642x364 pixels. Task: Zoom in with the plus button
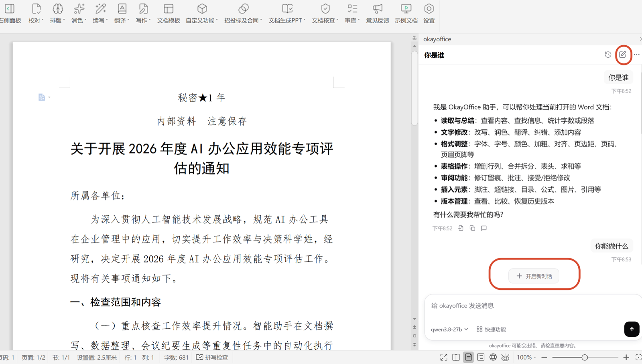[x=626, y=357]
